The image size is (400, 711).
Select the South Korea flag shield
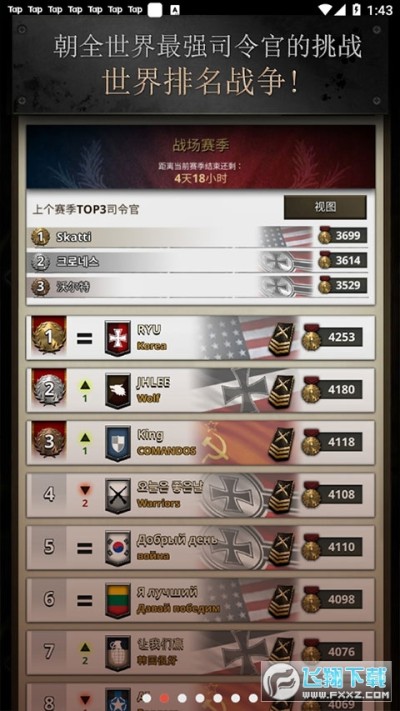(x=118, y=548)
